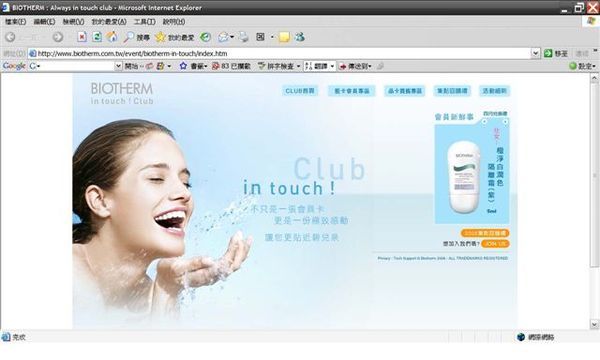
Task: Click the popup blocker '83' blocked icon
Action: [216, 66]
